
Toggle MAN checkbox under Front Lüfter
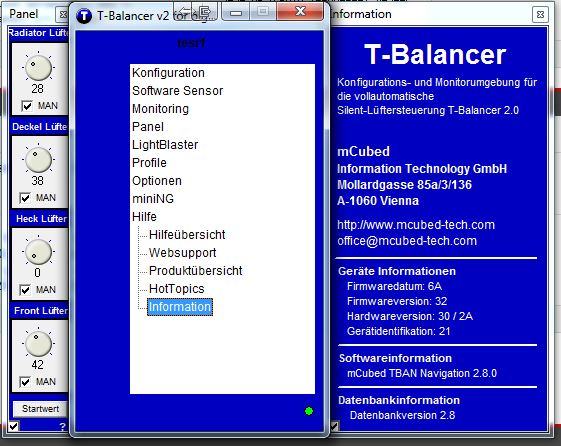click(x=25, y=382)
